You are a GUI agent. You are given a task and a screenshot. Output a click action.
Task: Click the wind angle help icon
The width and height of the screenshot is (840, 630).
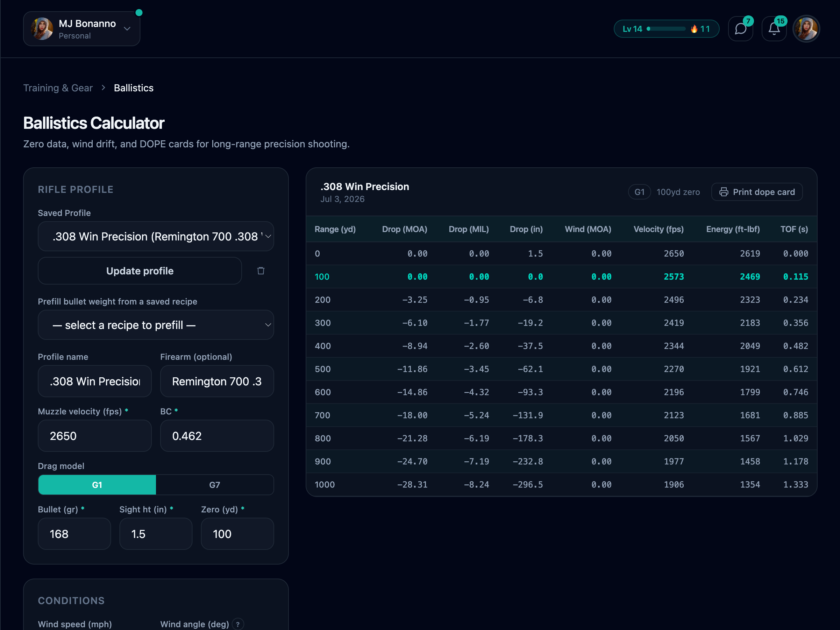[x=238, y=624]
